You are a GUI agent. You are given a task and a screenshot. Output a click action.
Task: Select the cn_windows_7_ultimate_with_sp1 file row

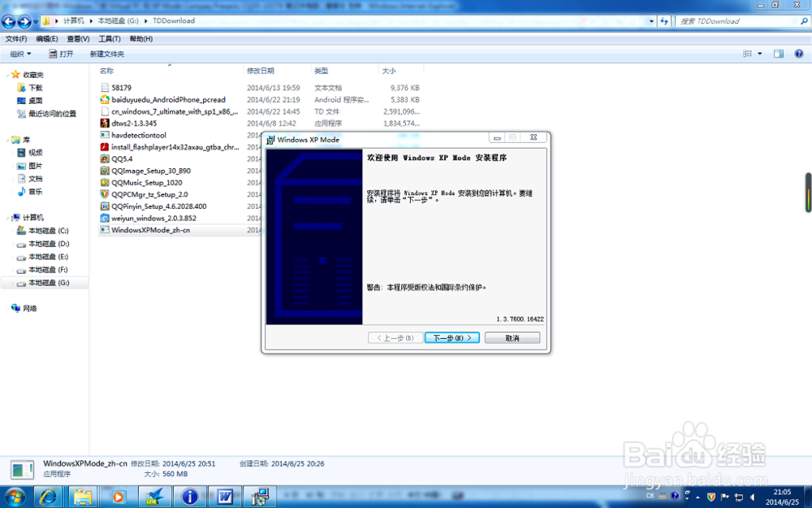click(260, 111)
